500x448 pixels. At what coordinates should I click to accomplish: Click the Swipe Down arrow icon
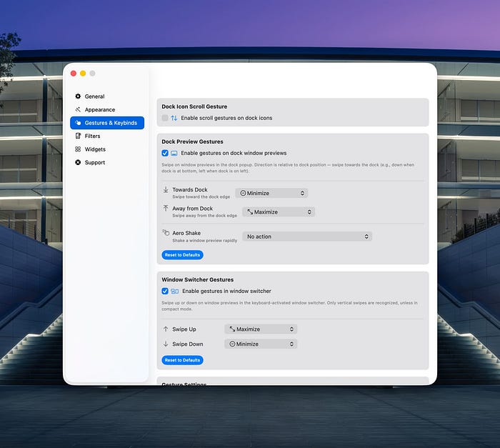(x=166, y=344)
